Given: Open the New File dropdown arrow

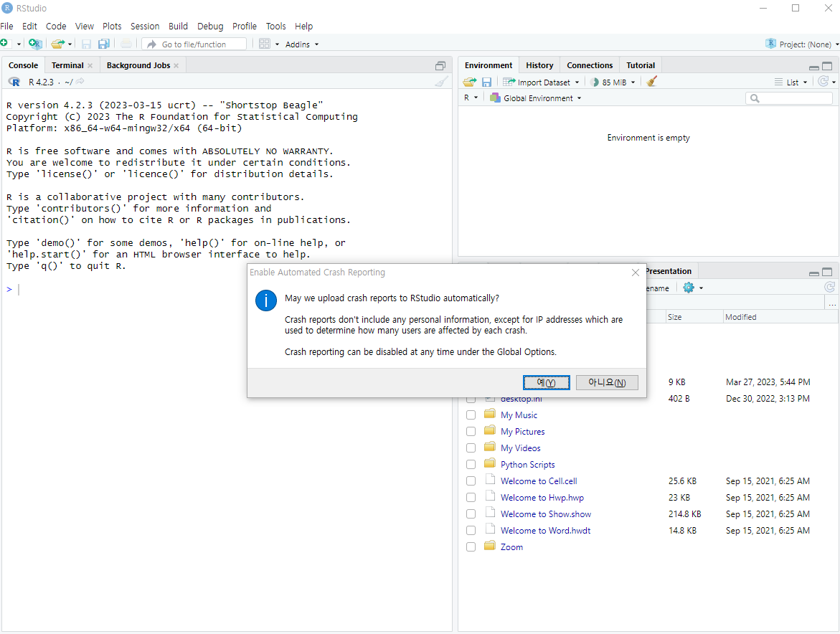Looking at the screenshot, I should [x=19, y=44].
